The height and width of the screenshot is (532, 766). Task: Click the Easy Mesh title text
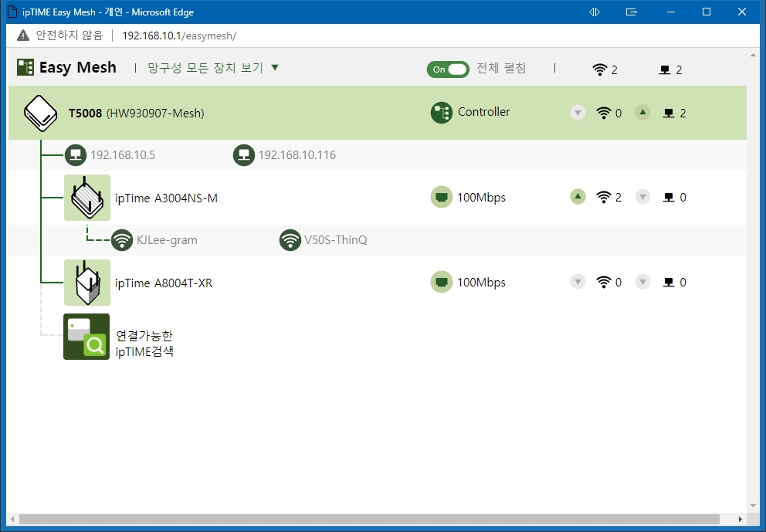78,67
